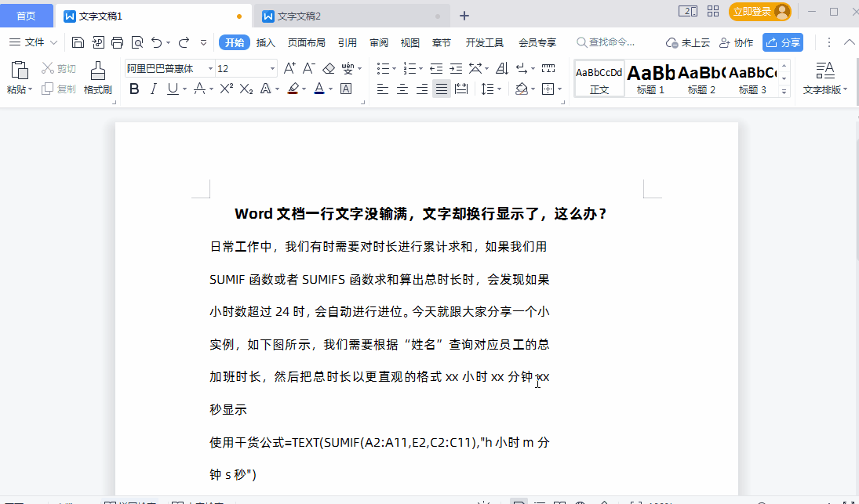Image resolution: width=859 pixels, height=504 pixels.
Task: Increase font size with A+ icon
Action: coord(289,68)
